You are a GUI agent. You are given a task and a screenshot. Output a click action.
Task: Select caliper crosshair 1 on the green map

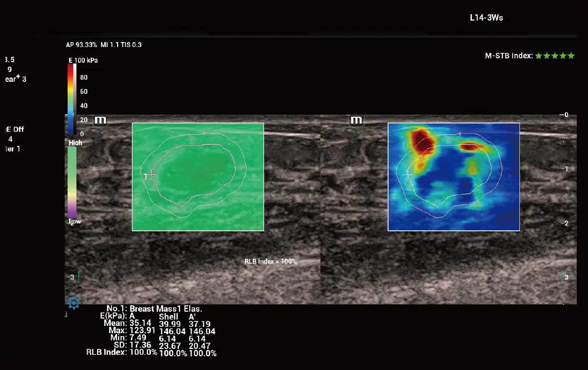point(151,174)
